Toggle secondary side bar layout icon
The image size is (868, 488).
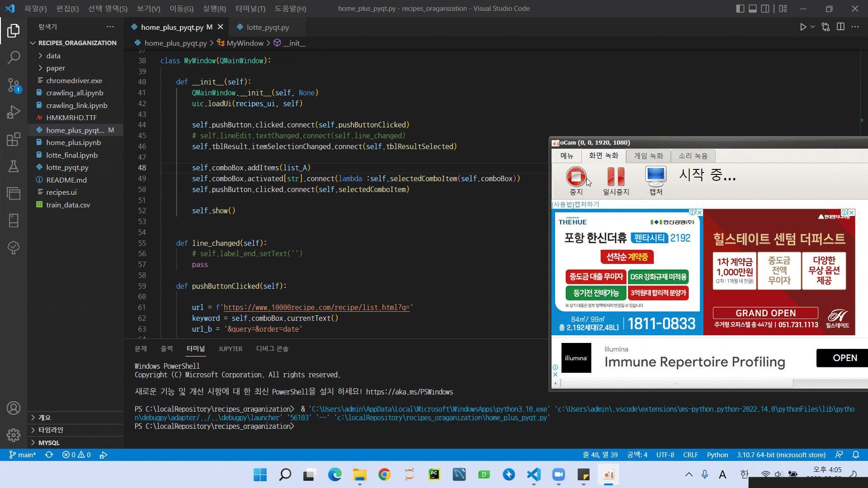[765, 9]
